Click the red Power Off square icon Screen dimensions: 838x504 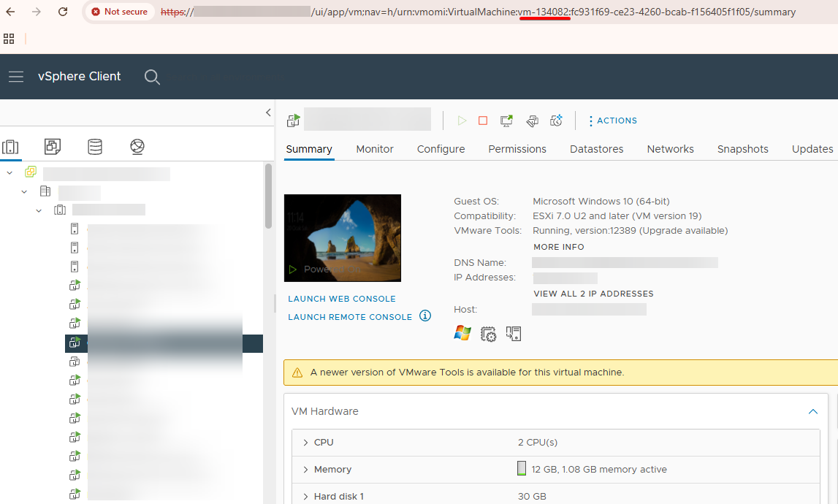coord(483,121)
